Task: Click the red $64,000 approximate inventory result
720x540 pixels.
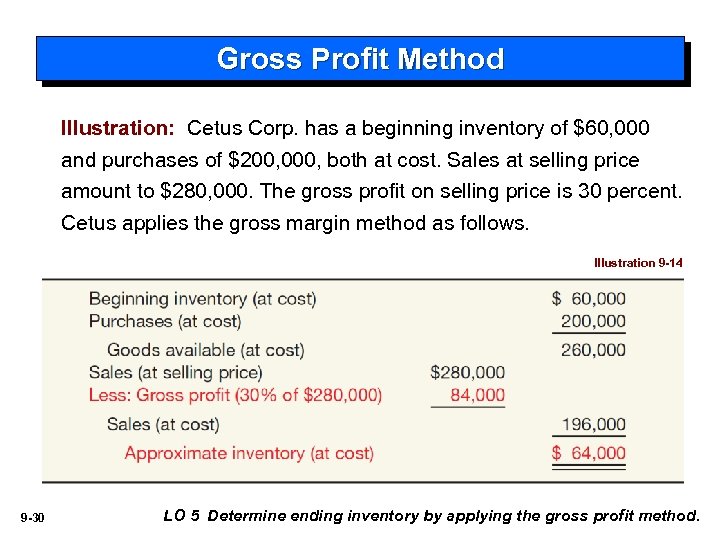Action: (x=589, y=453)
